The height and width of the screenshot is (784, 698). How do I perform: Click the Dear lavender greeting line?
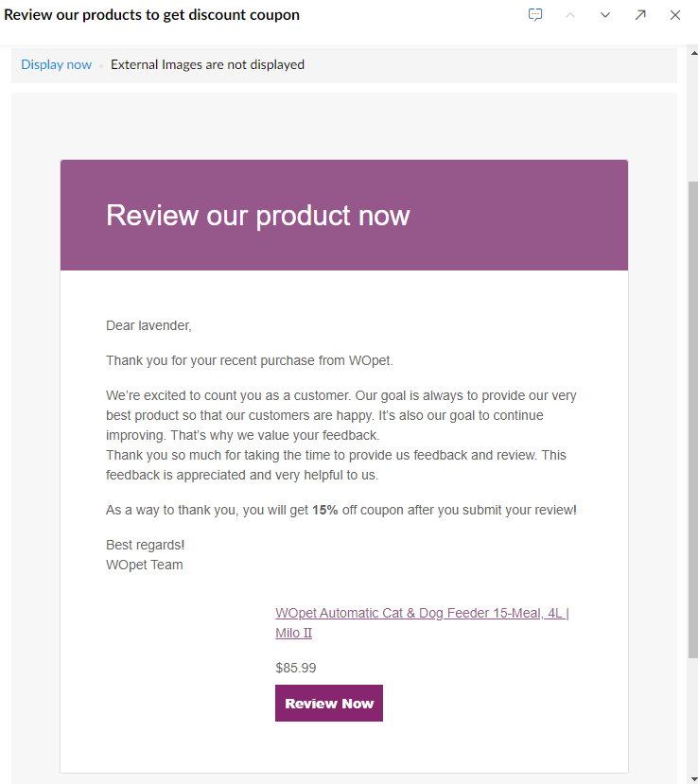[148, 325]
